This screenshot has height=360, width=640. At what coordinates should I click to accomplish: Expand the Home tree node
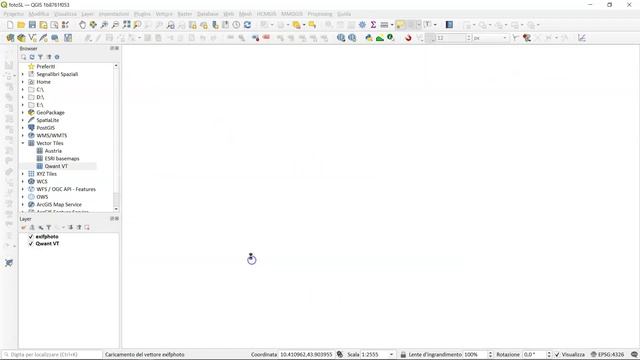pos(23,82)
